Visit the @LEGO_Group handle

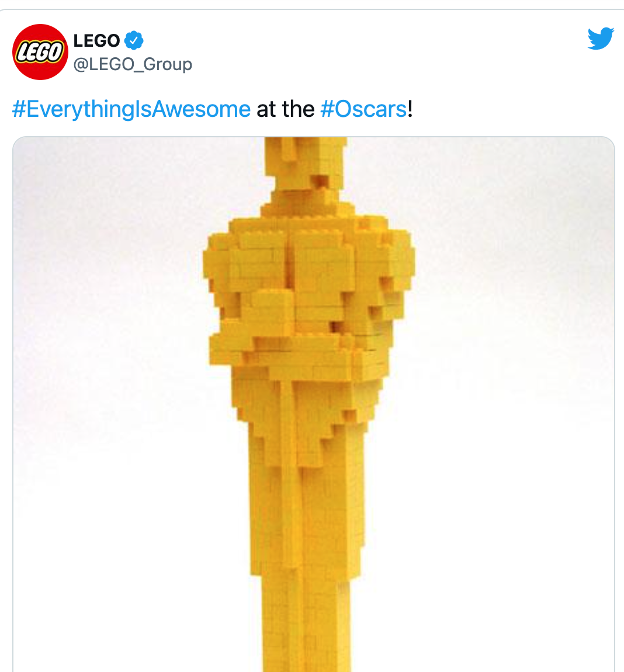(133, 64)
